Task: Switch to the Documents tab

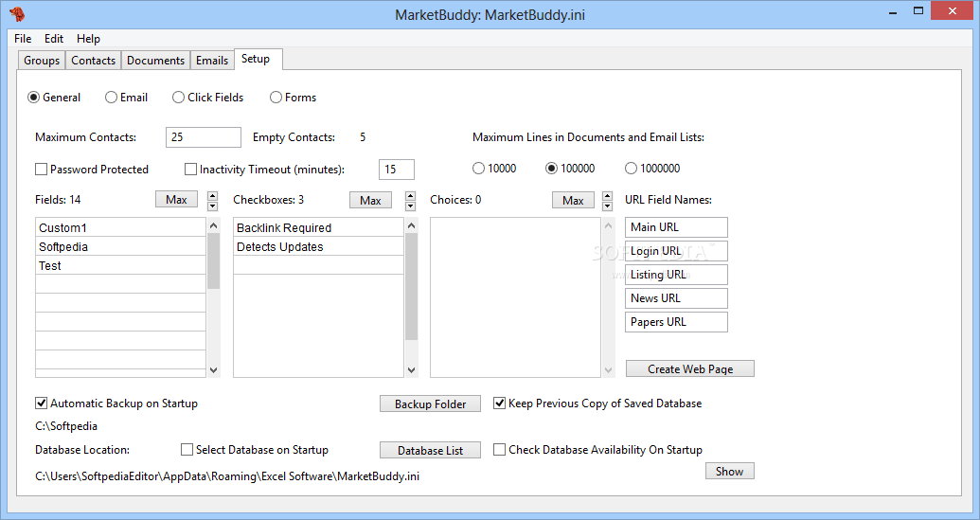Action: [155, 61]
